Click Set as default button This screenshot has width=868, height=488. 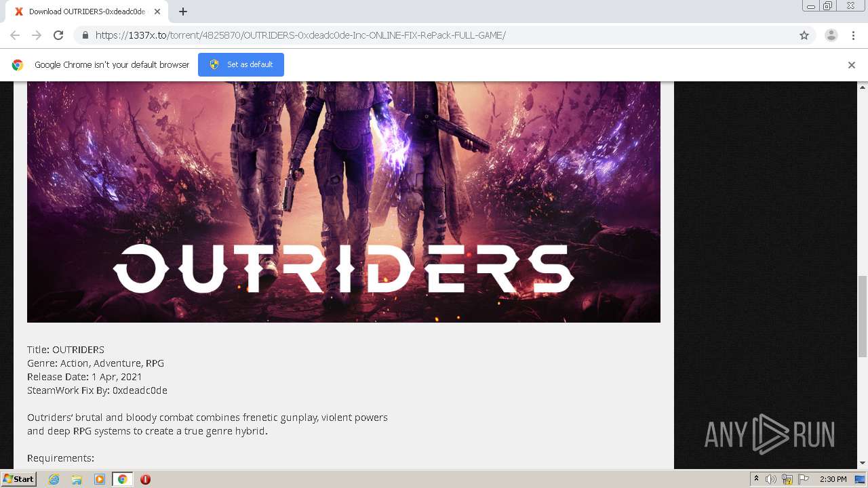click(241, 64)
